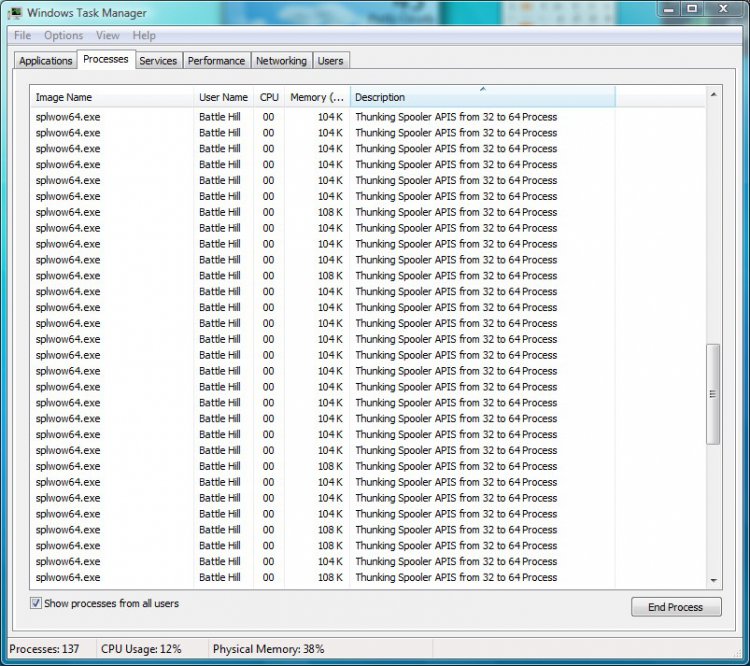Open the Networking tab
This screenshot has height=666, width=750.
click(x=281, y=61)
